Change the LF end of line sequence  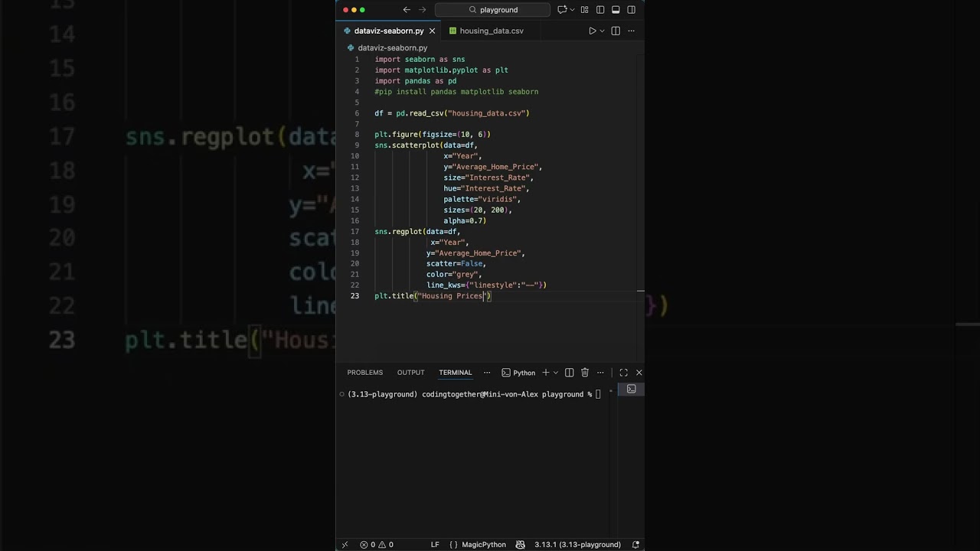click(435, 545)
